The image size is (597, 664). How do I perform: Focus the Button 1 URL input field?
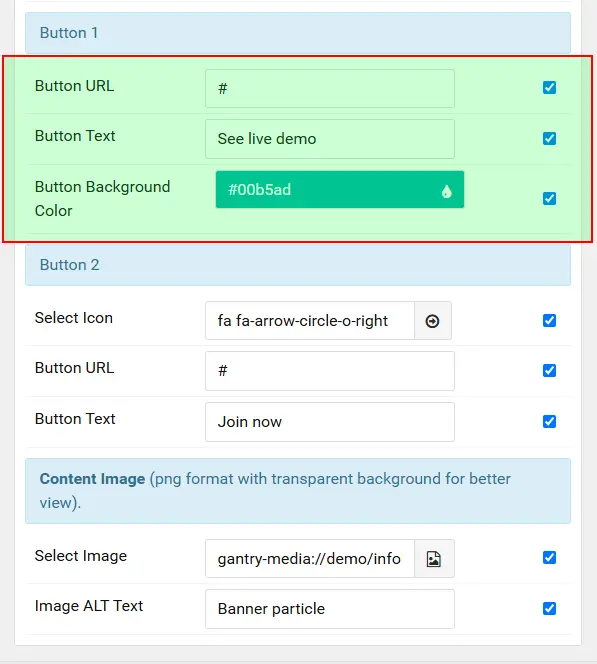pos(330,89)
